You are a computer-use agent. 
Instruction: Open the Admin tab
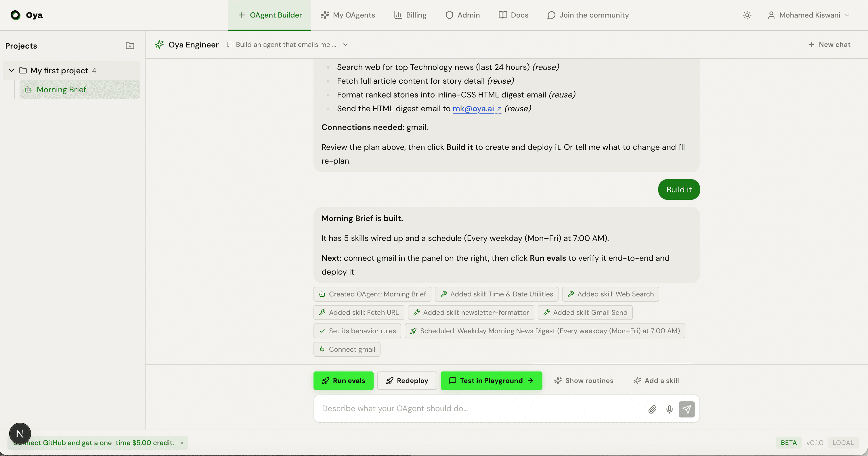click(x=463, y=15)
